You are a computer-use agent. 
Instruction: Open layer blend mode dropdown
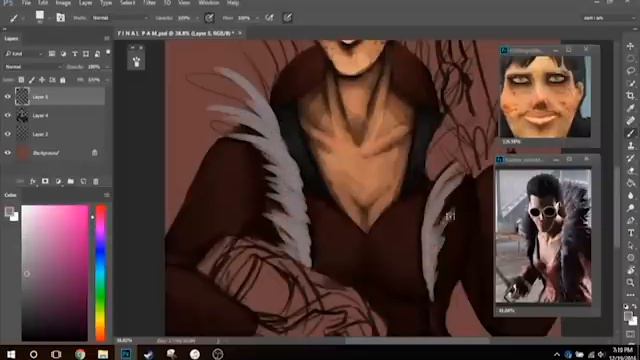click(x=33, y=67)
